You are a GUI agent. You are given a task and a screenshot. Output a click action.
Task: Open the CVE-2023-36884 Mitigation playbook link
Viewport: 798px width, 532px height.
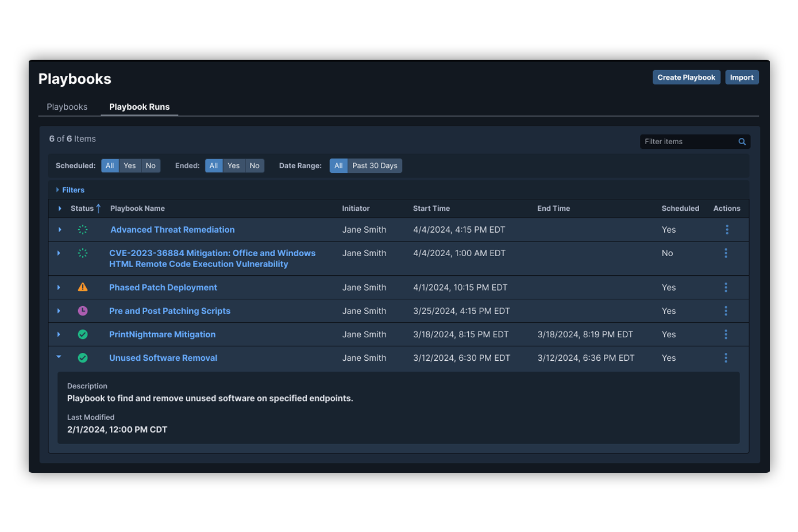click(212, 259)
